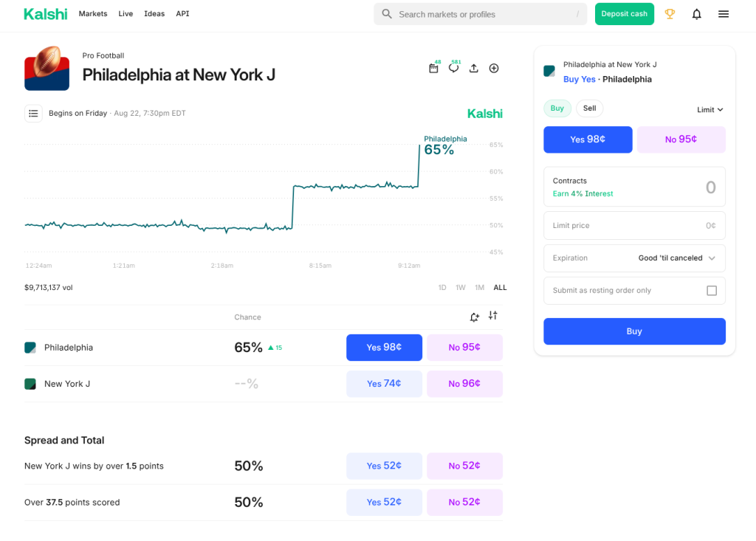Image resolution: width=756 pixels, height=541 pixels.
Task: Click the Contracts input field
Action: [x=634, y=187]
